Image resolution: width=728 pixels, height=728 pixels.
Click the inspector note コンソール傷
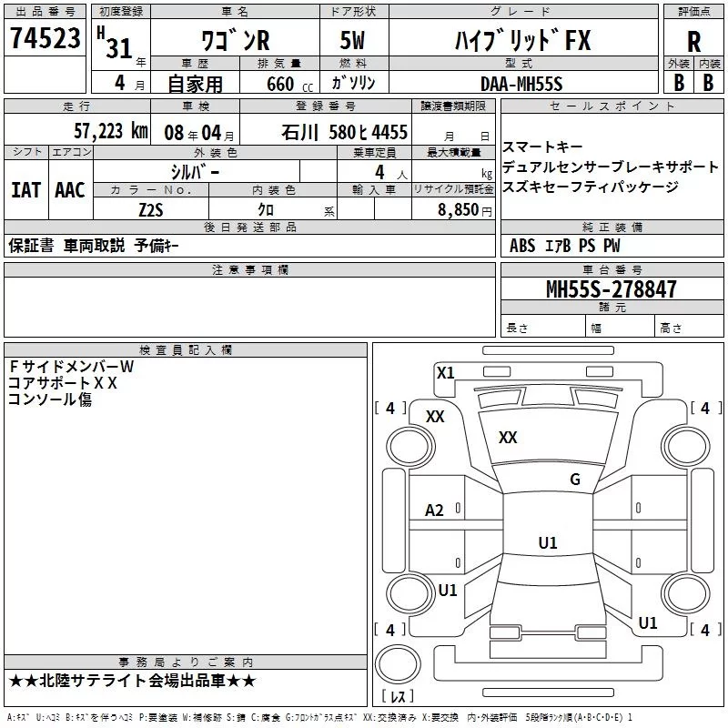click(50, 399)
